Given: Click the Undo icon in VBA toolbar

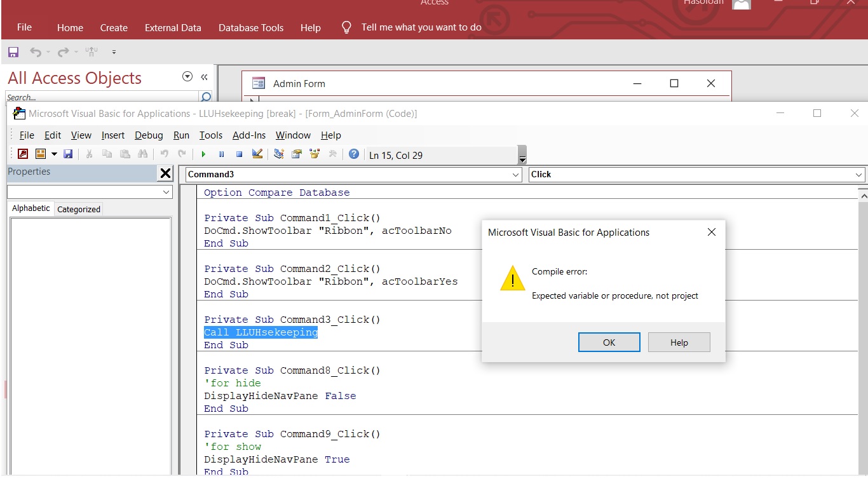Looking at the screenshot, I should coord(164,154).
